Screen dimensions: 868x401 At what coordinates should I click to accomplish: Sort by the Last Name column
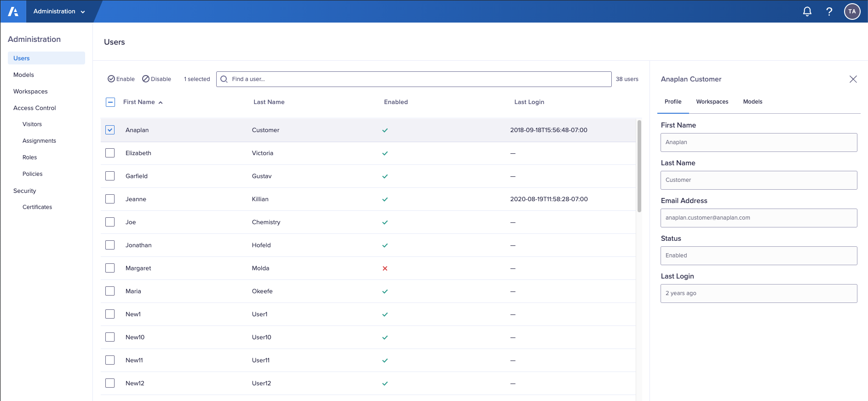point(269,102)
